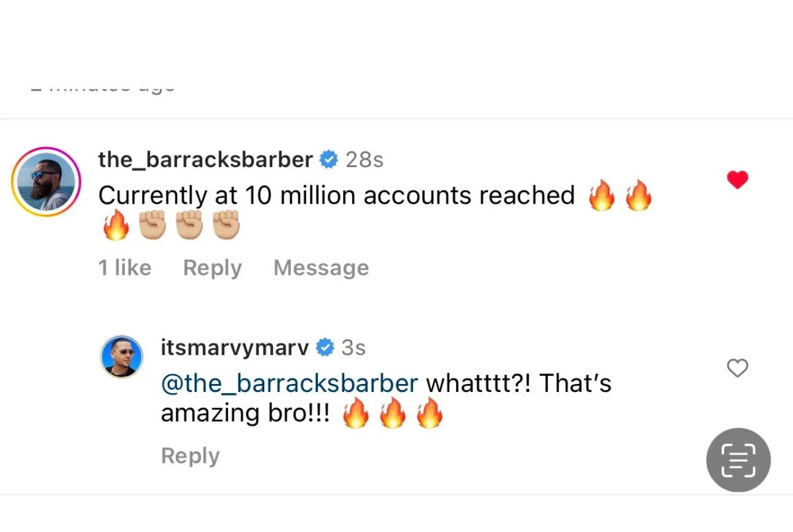Open itsmarvymarv's profile picture
The height and width of the screenshot is (532, 793).
122,356
